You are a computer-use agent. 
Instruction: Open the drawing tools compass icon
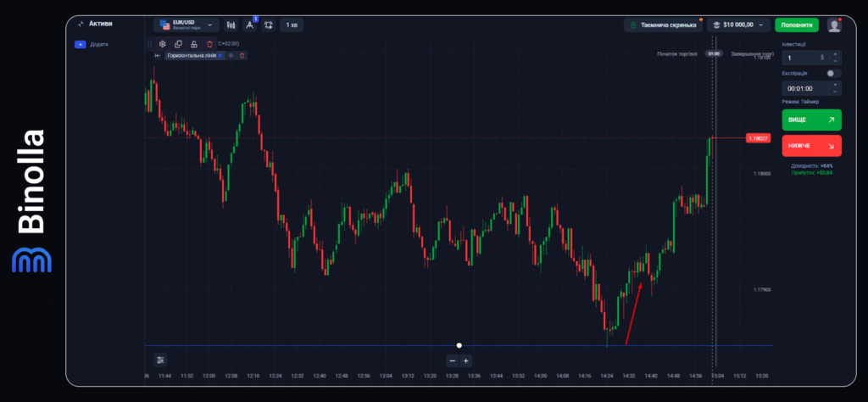pyautogui.click(x=250, y=25)
